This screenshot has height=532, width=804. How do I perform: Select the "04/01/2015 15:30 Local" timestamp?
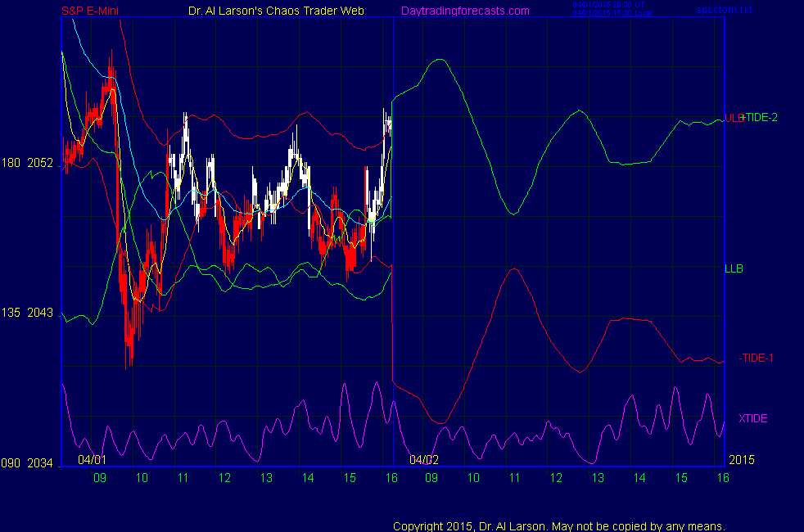(x=612, y=13)
